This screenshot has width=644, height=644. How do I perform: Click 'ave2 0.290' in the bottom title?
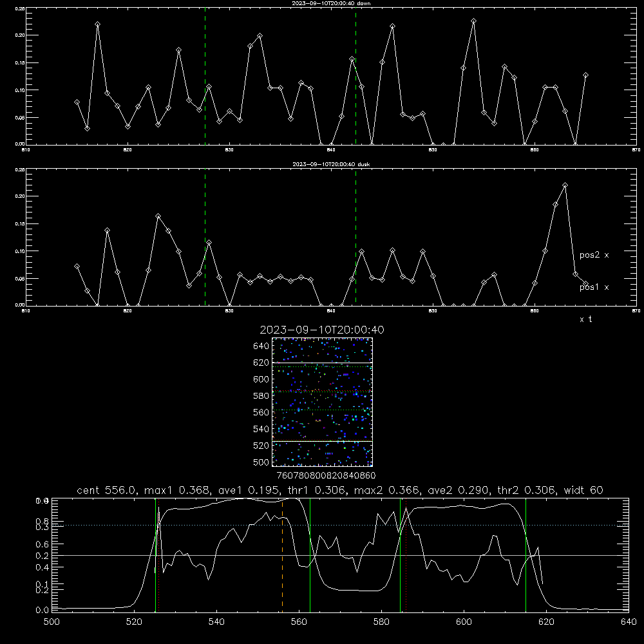click(x=459, y=490)
